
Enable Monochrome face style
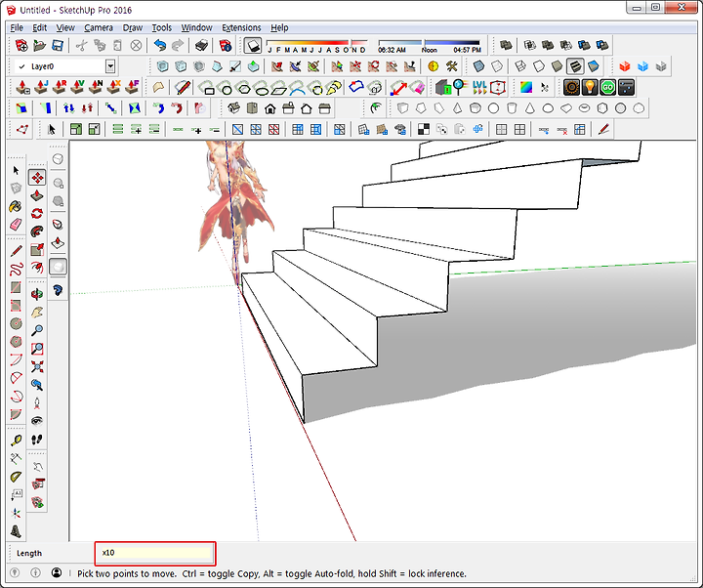point(594,66)
